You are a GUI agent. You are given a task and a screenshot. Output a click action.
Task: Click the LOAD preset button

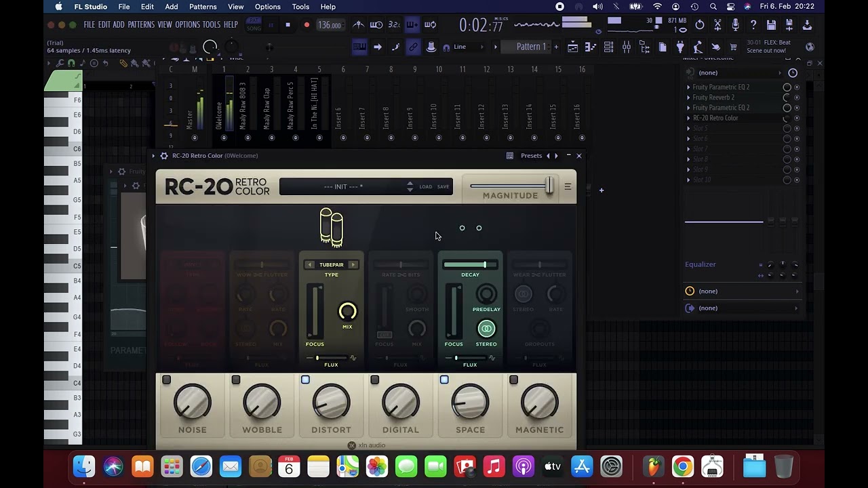(425, 186)
